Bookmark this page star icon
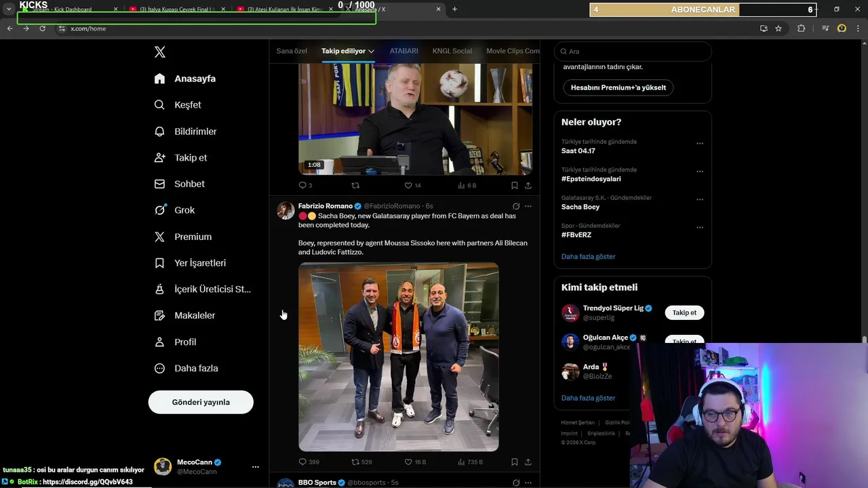This screenshot has width=868, height=488. (778, 28)
